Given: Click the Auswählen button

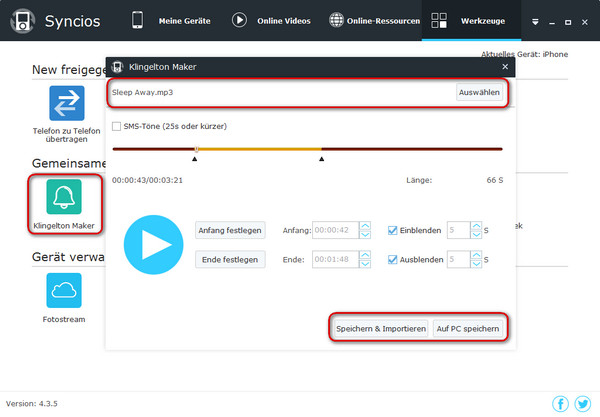Looking at the screenshot, I should [x=479, y=93].
